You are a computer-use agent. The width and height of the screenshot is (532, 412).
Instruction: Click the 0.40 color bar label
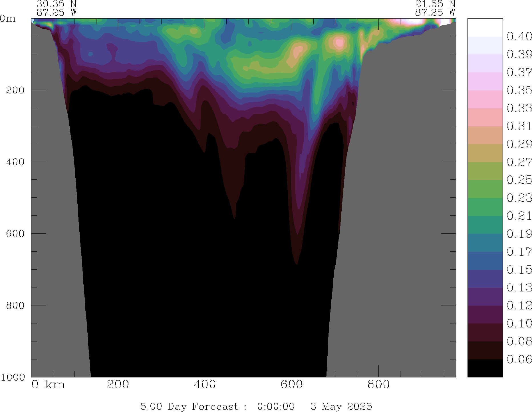(x=519, y=36)
